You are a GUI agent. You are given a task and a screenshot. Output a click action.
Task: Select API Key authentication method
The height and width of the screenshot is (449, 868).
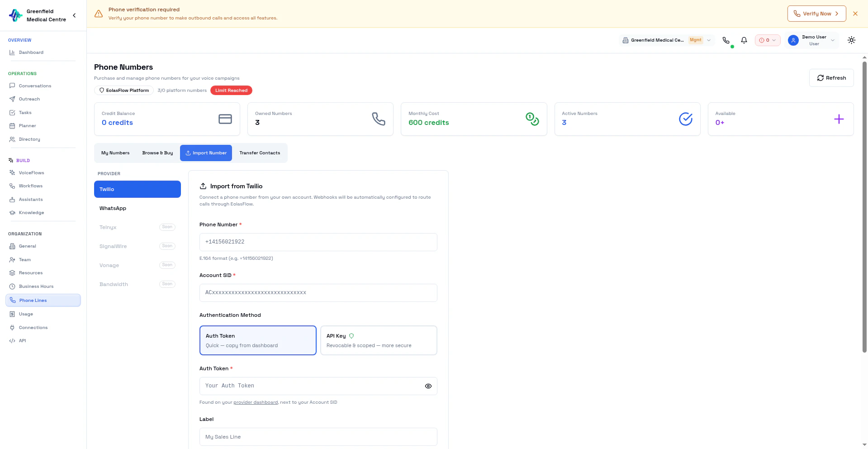click(x=379, y=340)
